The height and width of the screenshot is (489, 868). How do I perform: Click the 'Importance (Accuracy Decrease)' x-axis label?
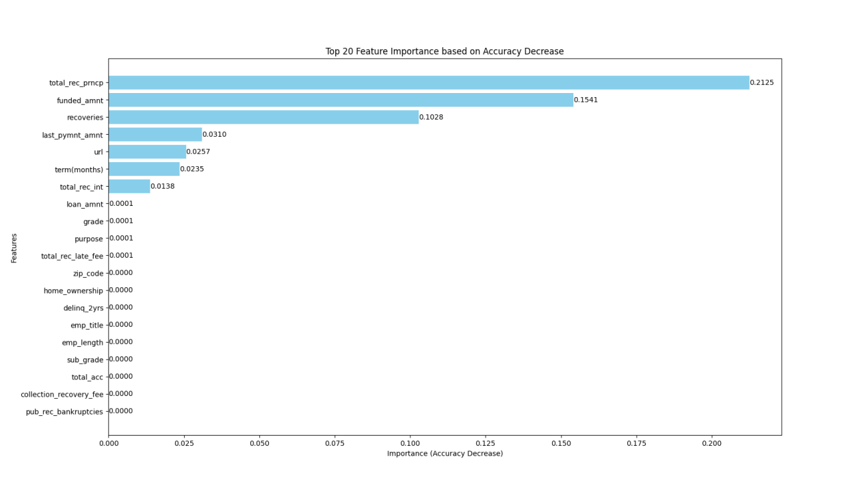pos(445,453)
